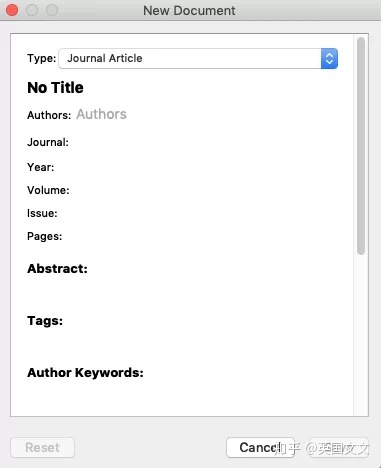The width and height of the screenshot is (381, 468).
Task: Click the New Document title bar text
Action: 189,11
